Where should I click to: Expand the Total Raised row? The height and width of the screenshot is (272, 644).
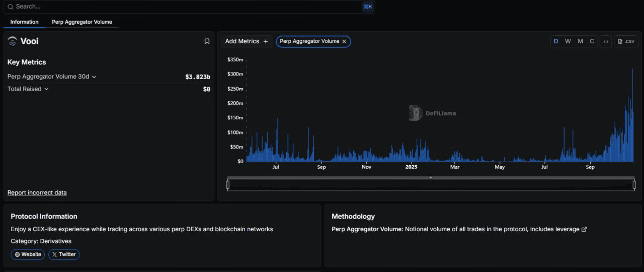tap(46, 89)
